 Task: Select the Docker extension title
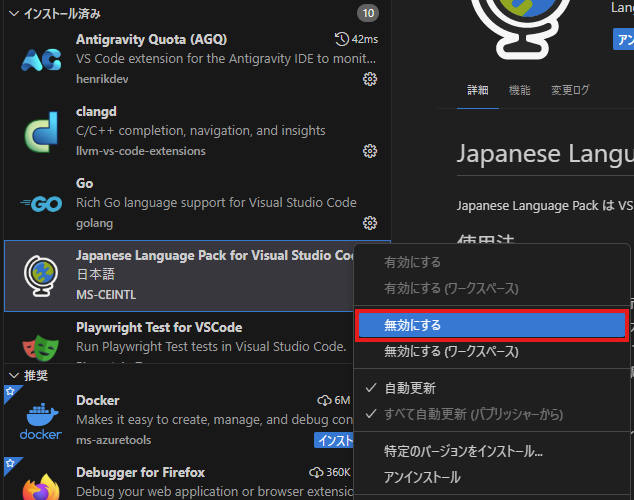point(97,400)
